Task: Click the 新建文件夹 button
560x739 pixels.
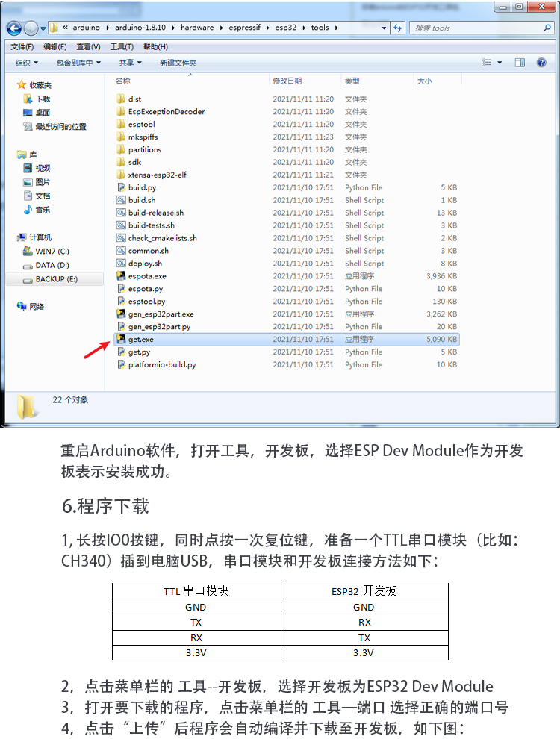Action: coord(178,63)
